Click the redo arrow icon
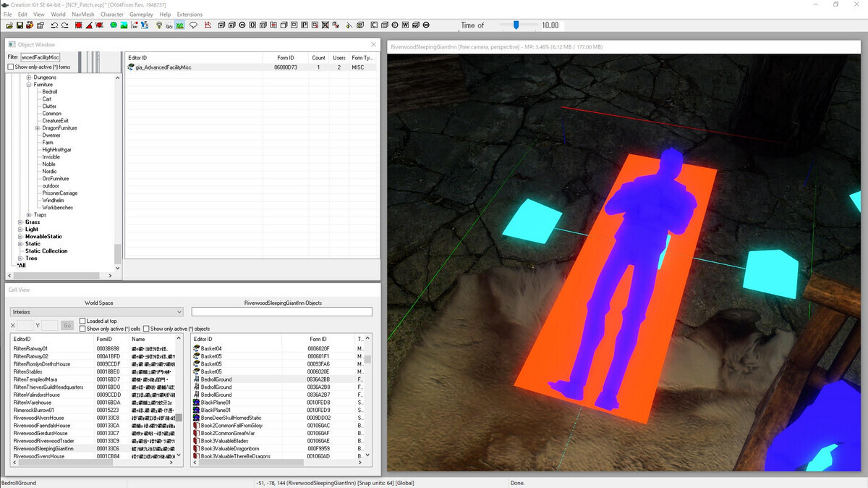The width and height of the screenshot is (868, 488). pos(64,25)
